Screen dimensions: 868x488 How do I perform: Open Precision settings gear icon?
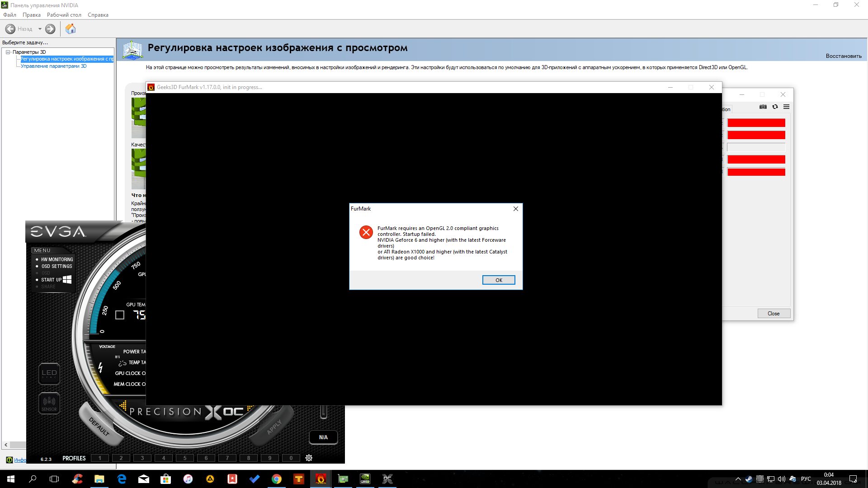click(x=309, y=458)
